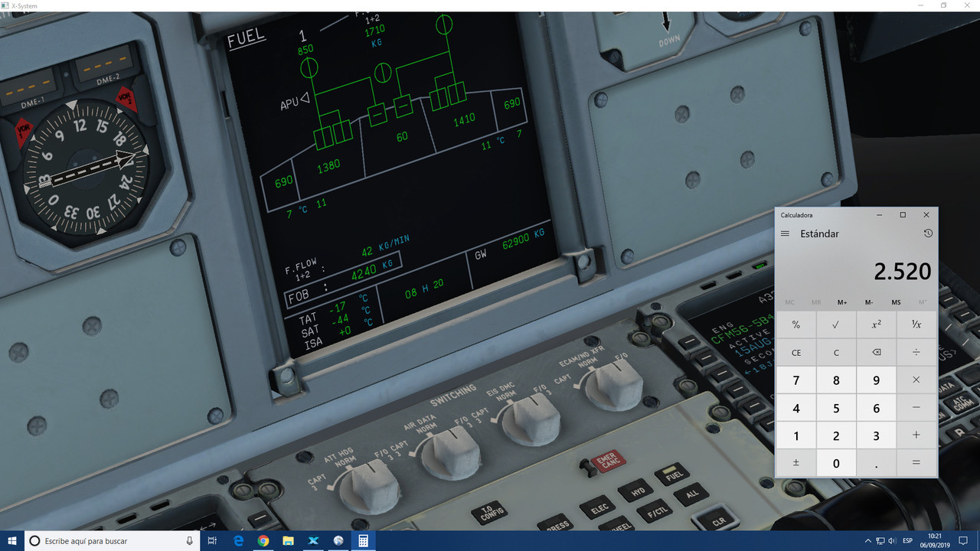The image size is (980, 551).
Task: Click the multiply operator key
Action: coord(916,380)
